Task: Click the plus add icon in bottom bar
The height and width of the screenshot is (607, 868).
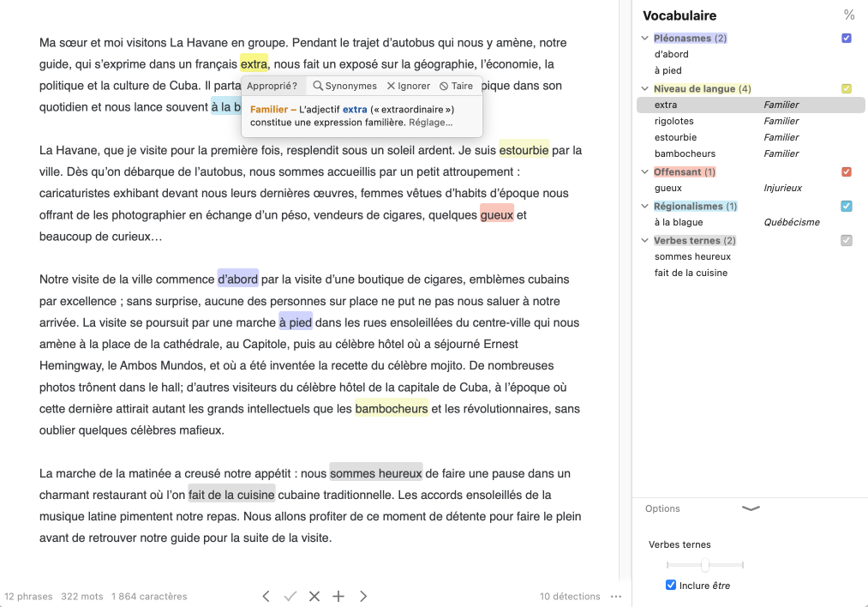Action: [x=338, y=596]
